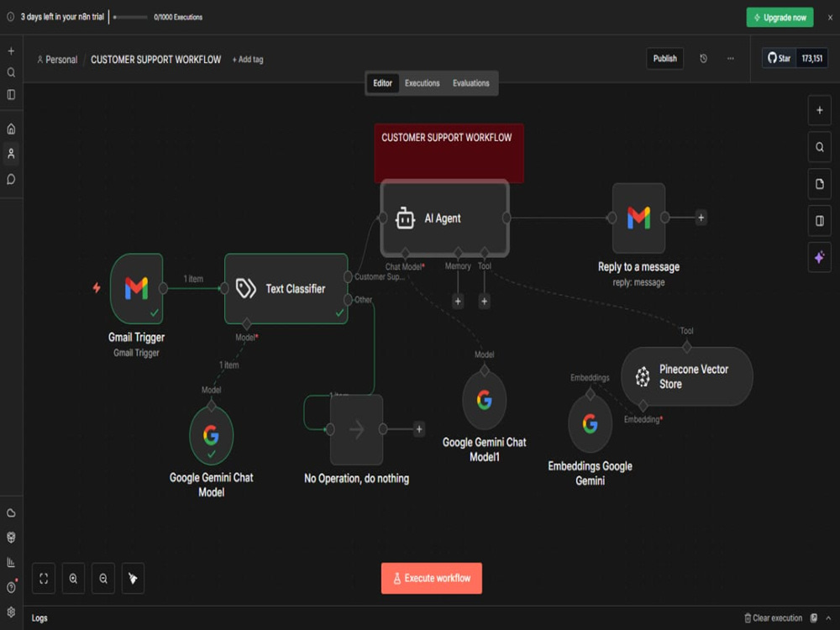Image resolution: width=840 pixels, height=630 pixels.
Task: Switch to the Evaluations tab
Action: point(471,83)
